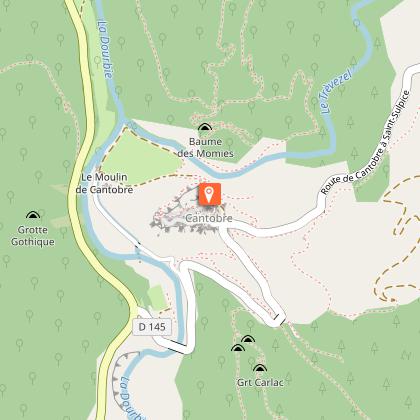Viewport: 420px width, 420px height.
Task: Click the left cave icon above Grt Carlac
Action: (x=238, y=348)
